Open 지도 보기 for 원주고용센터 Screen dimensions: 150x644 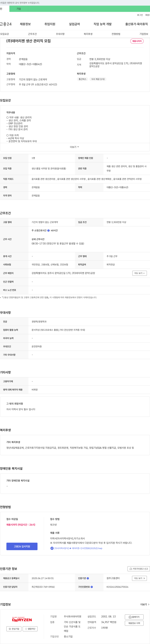[139, 578]
